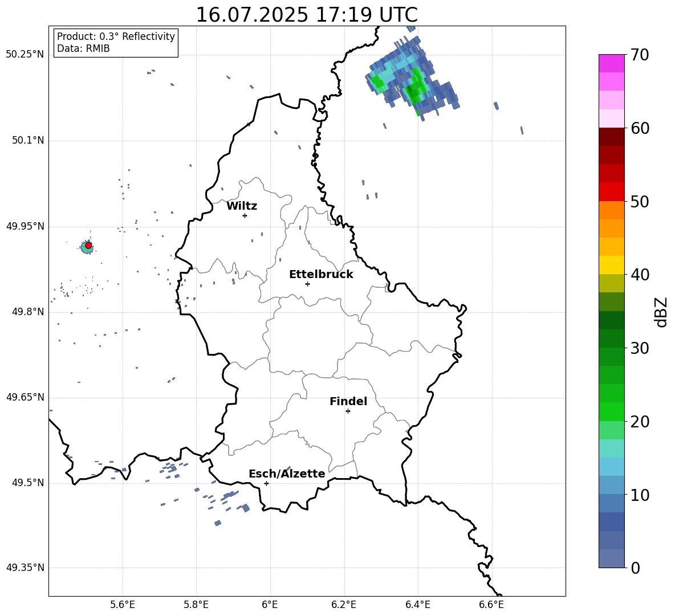Viewport: 675px width, 616px height.
Task: Click the colorbar 30 tick label
Action: (x=640, y=348)
